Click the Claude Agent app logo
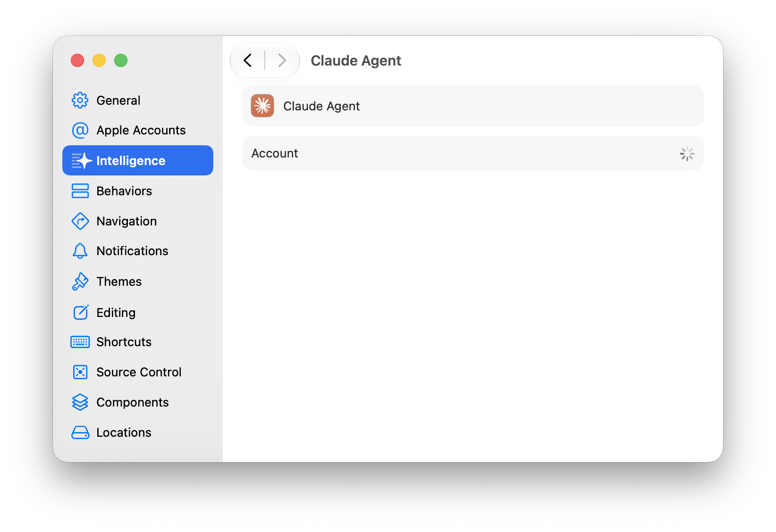The image size is (776, 532). pos(262,106)
